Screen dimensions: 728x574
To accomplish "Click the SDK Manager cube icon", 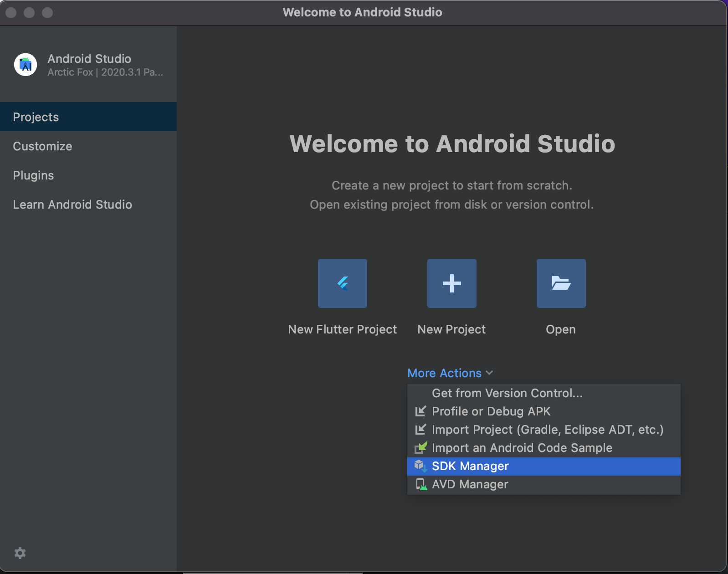I will point(420,466).
